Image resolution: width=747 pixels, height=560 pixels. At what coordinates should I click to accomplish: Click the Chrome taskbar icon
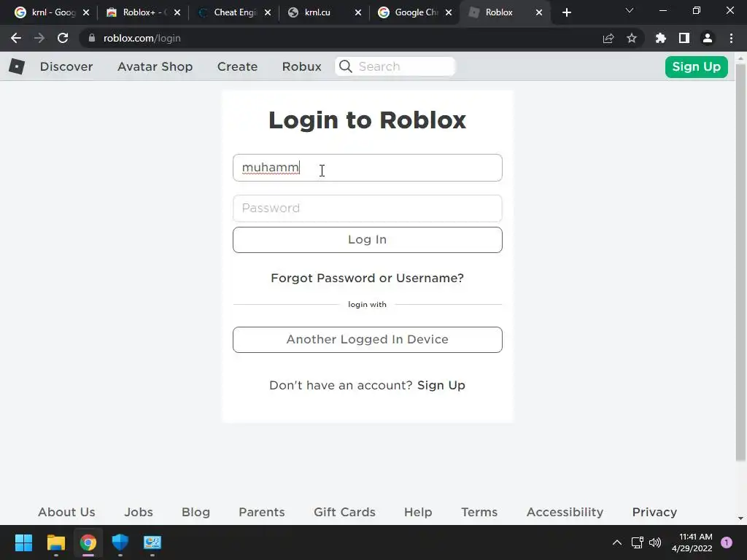88,542
